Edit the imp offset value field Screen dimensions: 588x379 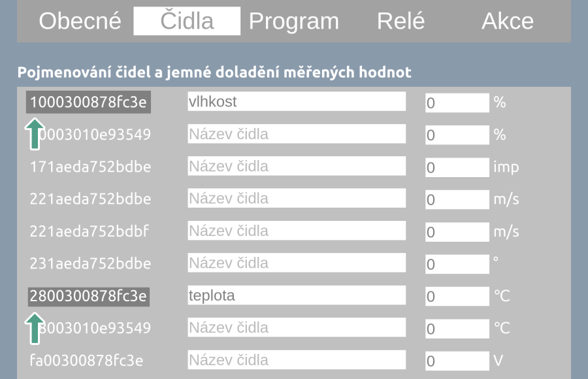pos(457,167)
